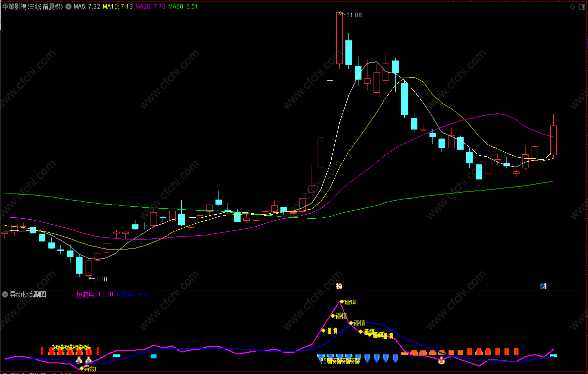Screen dimensions: 588x374
Task: Click the MA5: 7.32 indicator value
Action: pyautogui.click(x=87, y=7)
